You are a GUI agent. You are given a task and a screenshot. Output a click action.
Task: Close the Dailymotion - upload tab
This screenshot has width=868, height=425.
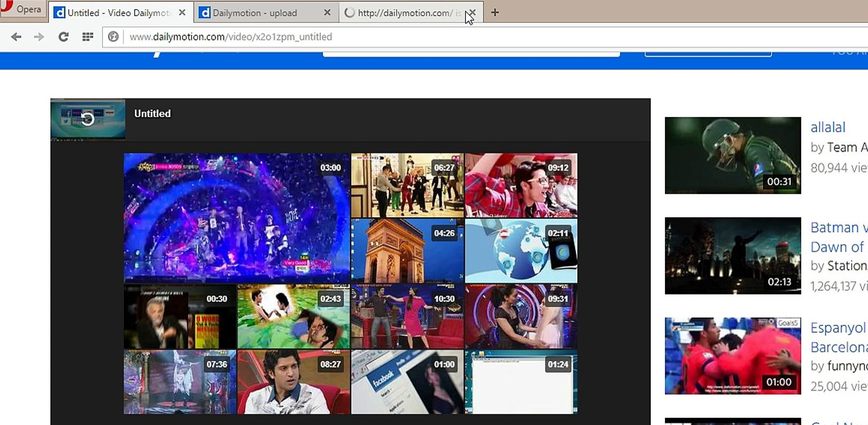(327, 12)
